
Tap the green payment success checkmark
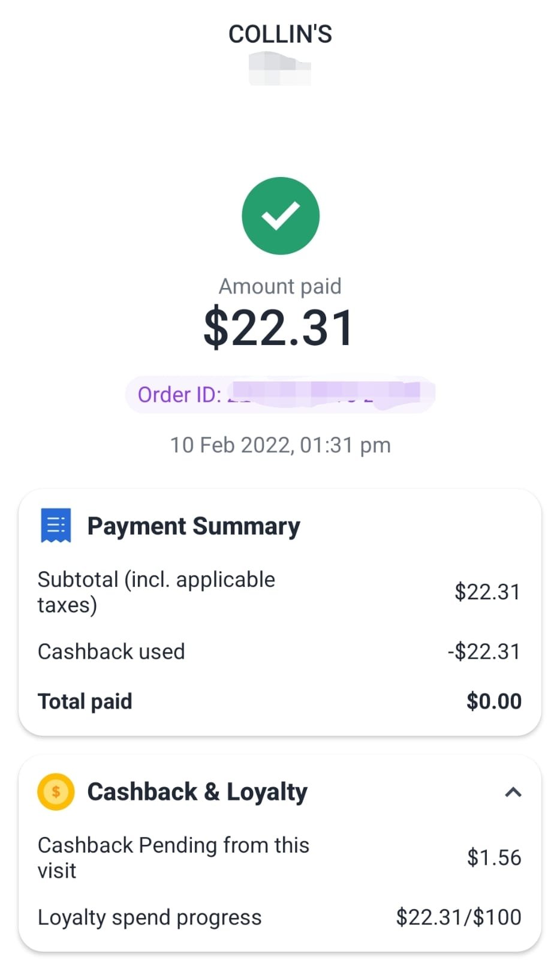coord(280,216)
